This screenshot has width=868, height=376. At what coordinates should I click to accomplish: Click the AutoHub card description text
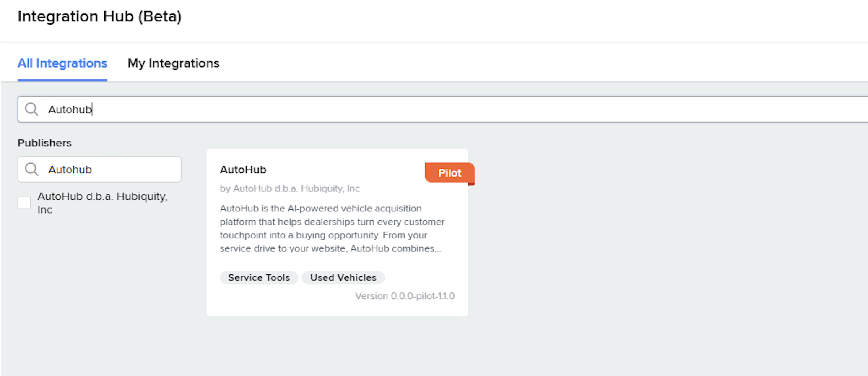pos(332,228)
